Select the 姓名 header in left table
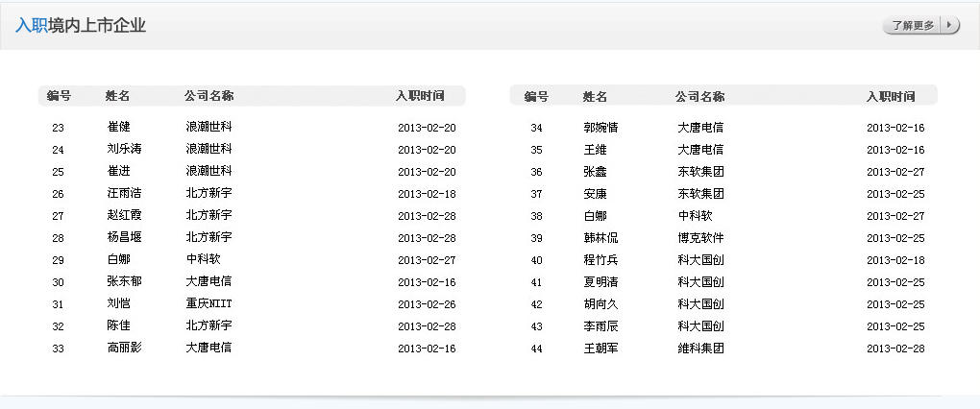The width and height of the screenshot is (980, 409). 117,96
